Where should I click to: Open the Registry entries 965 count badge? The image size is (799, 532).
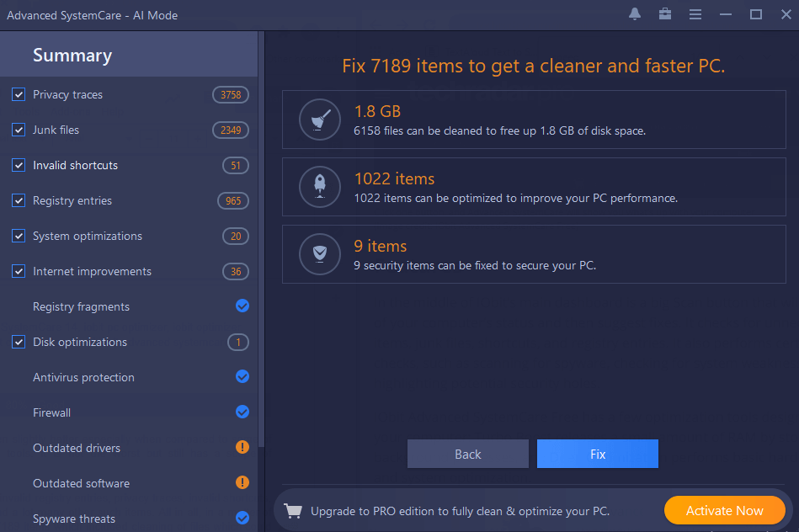tap(233, 201)
